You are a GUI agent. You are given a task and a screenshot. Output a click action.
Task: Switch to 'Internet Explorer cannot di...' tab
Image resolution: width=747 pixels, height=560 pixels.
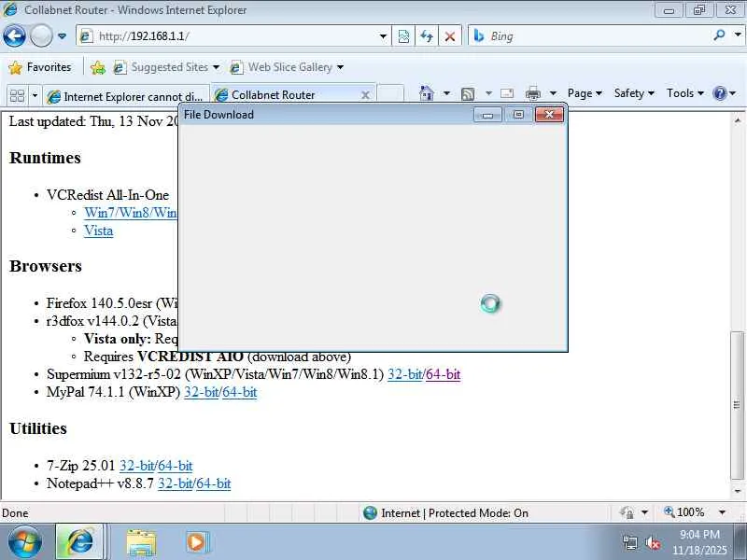click(x=126, y=96)
